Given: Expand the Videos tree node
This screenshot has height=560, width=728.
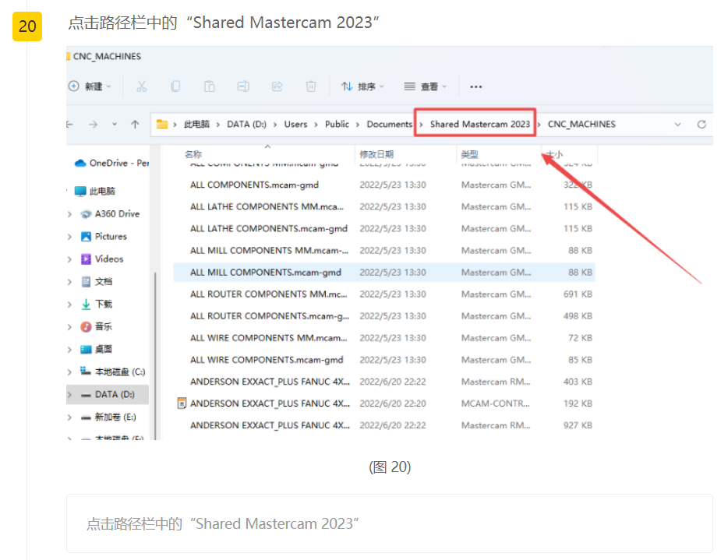Looking at the screenshot, I should [x=69, y=259].
